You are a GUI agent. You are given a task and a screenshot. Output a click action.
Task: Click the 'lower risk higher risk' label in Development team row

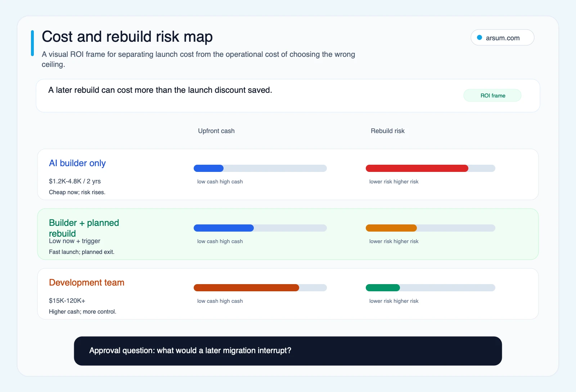[x=394, y=301]
